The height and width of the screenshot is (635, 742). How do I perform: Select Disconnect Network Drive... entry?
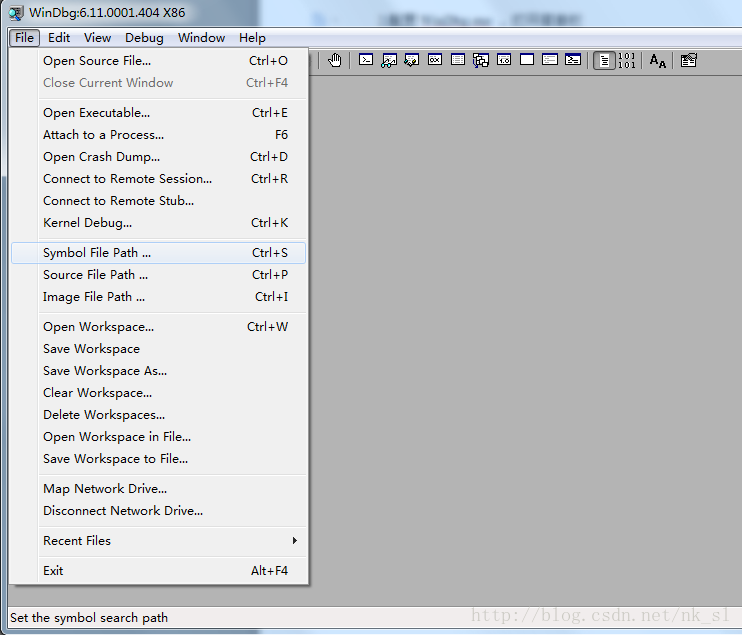click(x=159, y=511)
